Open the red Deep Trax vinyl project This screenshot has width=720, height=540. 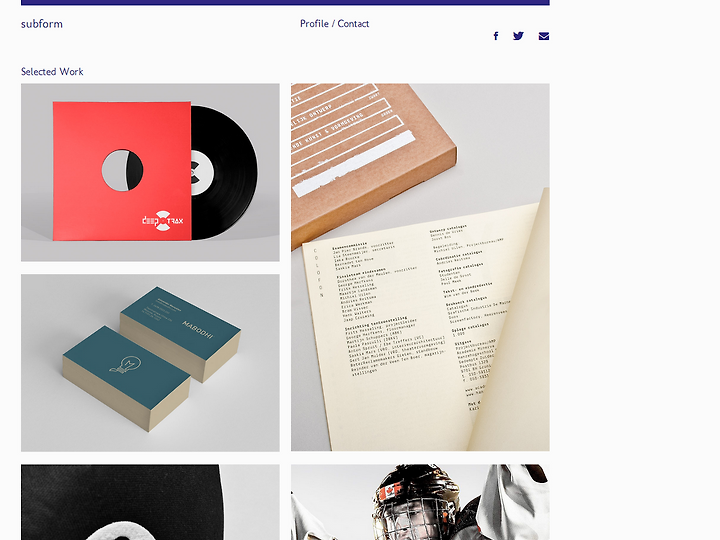click(x=150, y=172)
